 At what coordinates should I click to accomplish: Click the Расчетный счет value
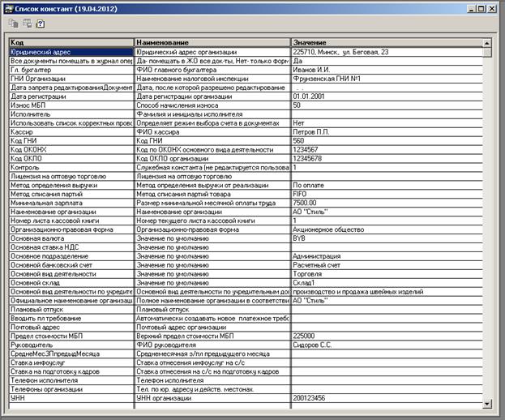(316, 265)
